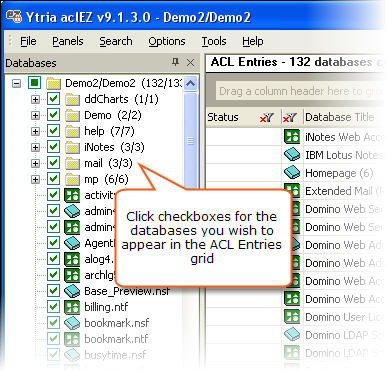Viewport: 387px width, 371px height.
Task: Click the iNotes folder icon
Action: tap(72, 147)
